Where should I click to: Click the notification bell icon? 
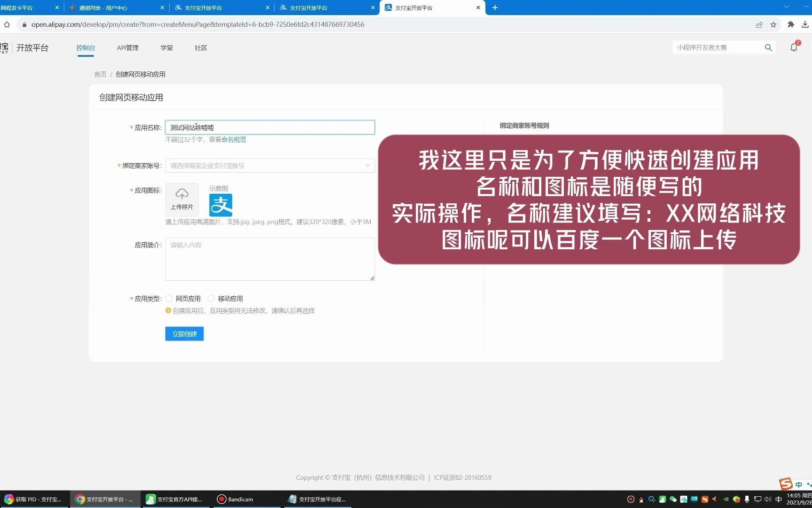(x=794, y=48)
